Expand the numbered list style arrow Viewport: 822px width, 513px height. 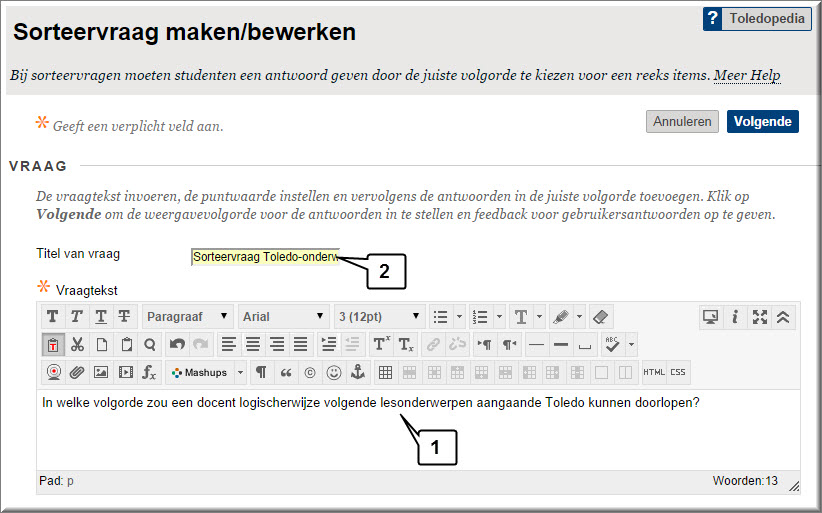point(499,316)
